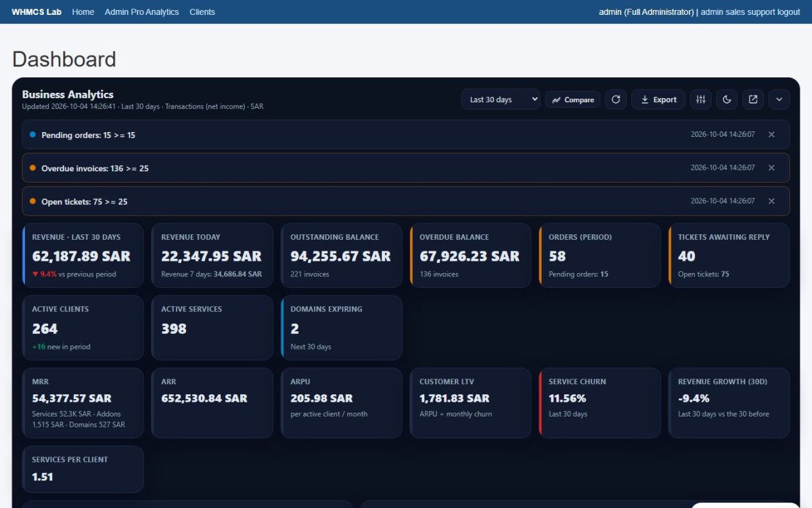Open the Home menu item
The image size is (812, 508).
coord(83,12)
